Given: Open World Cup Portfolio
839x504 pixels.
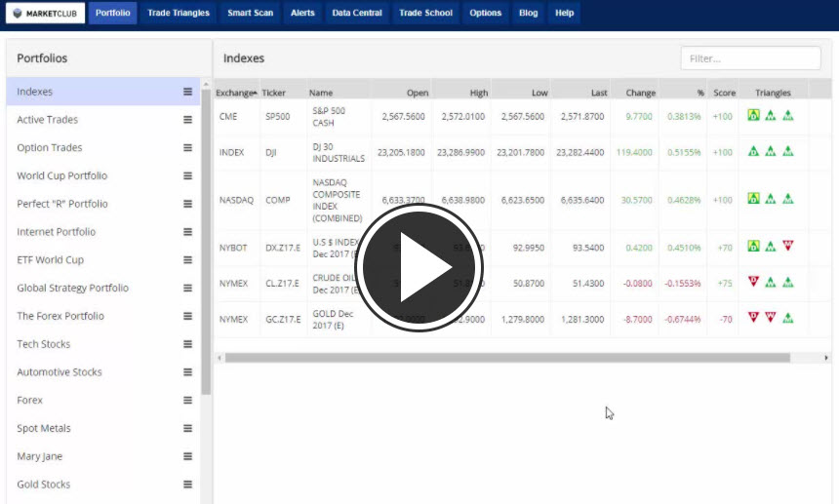Looking at the screenshot, I should tap(102, 175).
